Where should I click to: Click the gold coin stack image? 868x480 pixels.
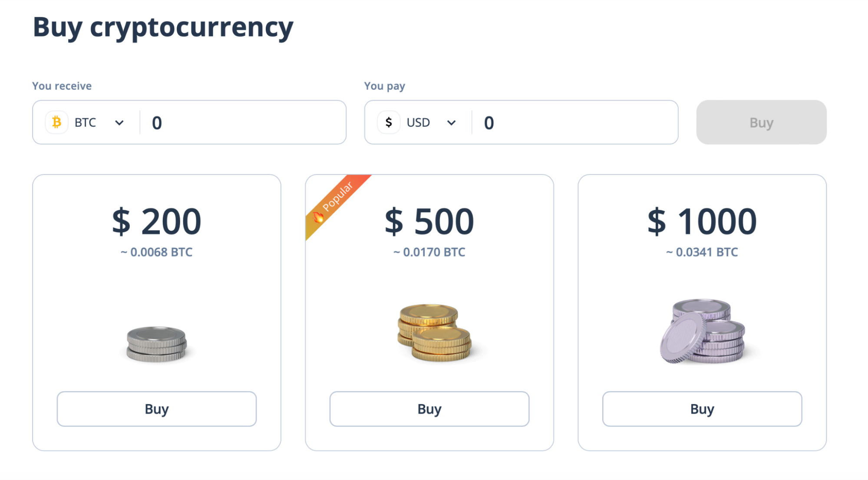435,332
